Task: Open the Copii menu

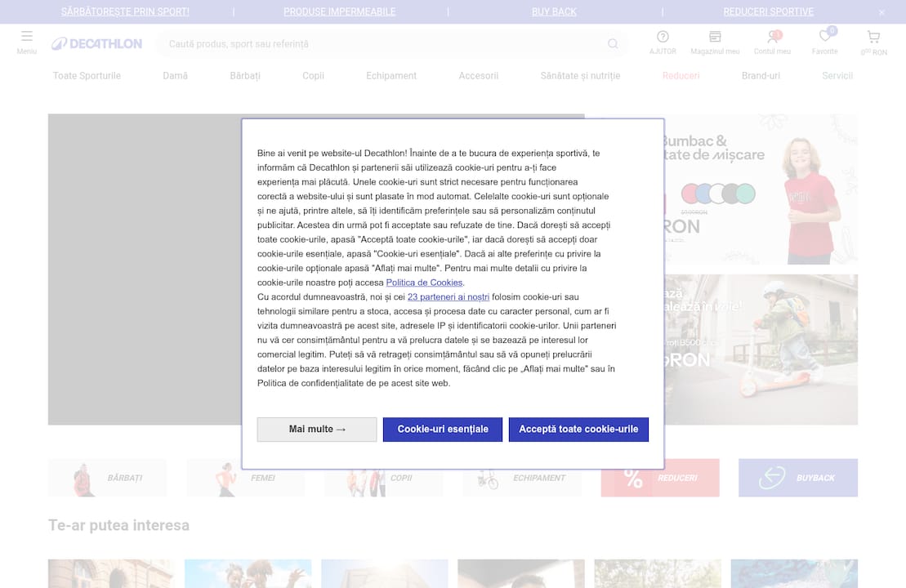Action: pos(313,76)
